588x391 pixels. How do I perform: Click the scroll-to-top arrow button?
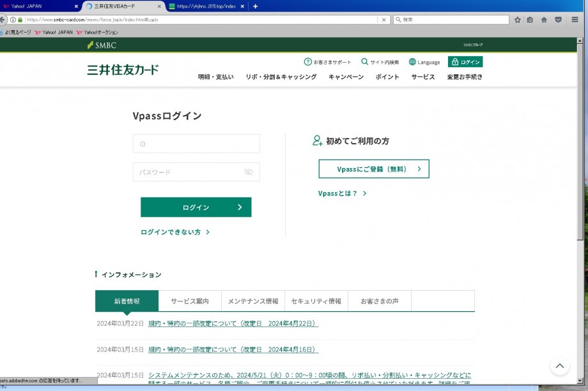559,366
